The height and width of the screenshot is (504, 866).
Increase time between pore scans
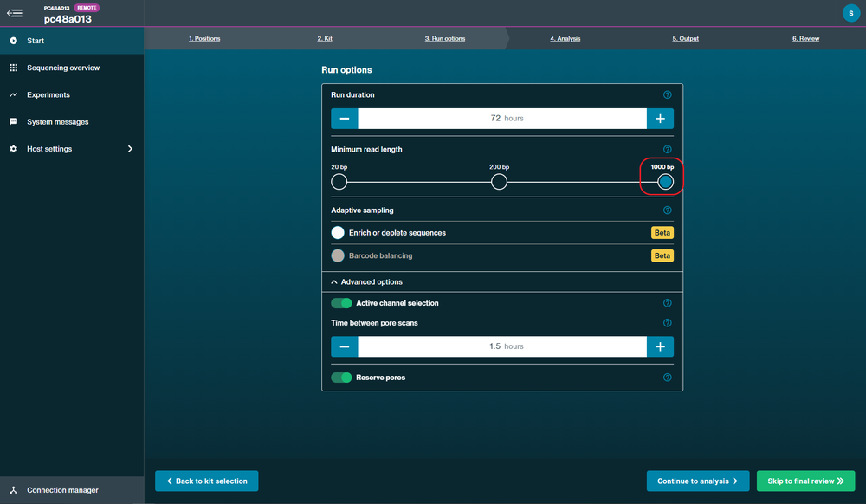coord(660,346)
